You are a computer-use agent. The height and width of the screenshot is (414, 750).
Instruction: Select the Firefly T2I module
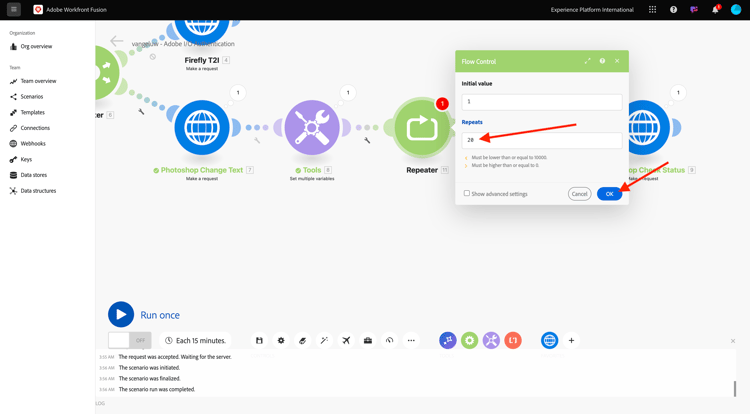[202, 32]
